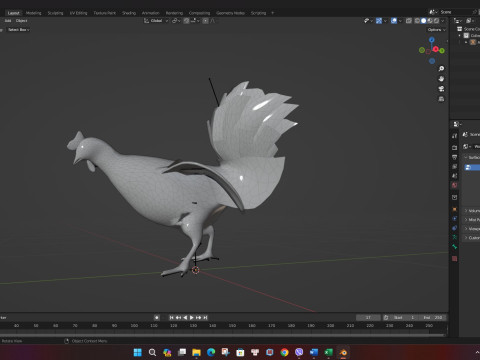Open the Object properties tab icon
Viewport: 480px width, 360px height.
point(454,209)
